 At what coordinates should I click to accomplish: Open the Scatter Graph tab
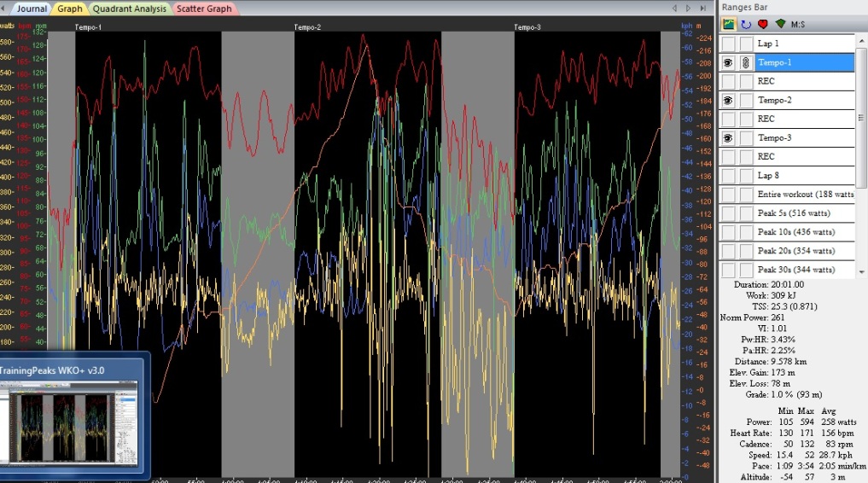click(206, 9)
